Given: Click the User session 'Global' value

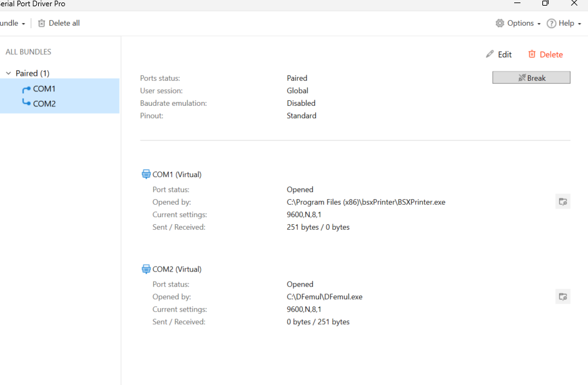Looking at the screenshot, I should click(297, 90).
